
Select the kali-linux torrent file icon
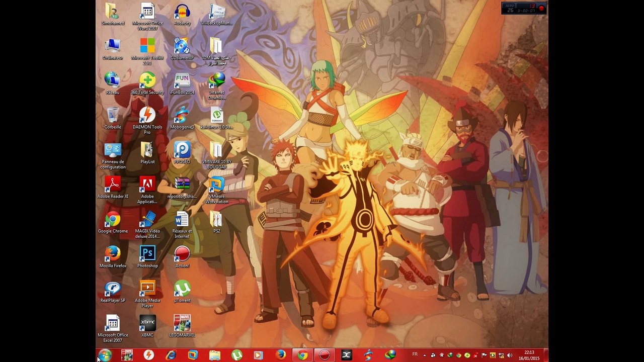(x=216, y=118)
